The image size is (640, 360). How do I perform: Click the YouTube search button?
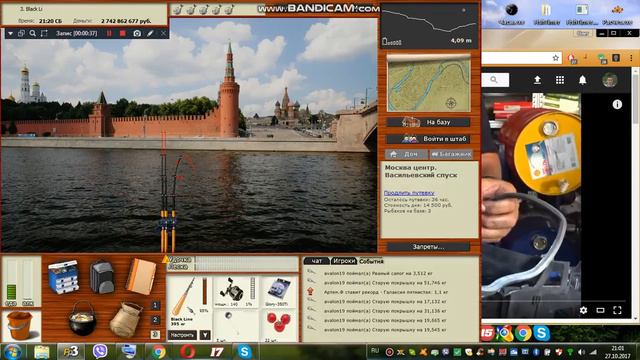pos(494,80)
